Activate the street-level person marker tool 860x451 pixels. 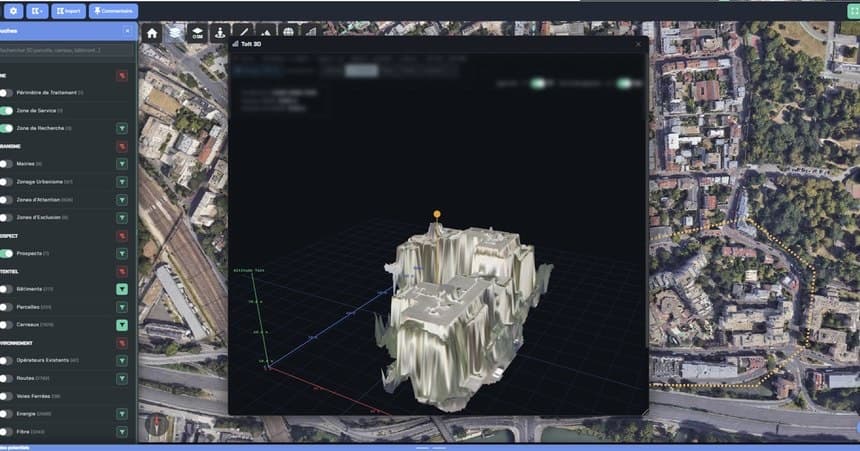tap(220, 33)
